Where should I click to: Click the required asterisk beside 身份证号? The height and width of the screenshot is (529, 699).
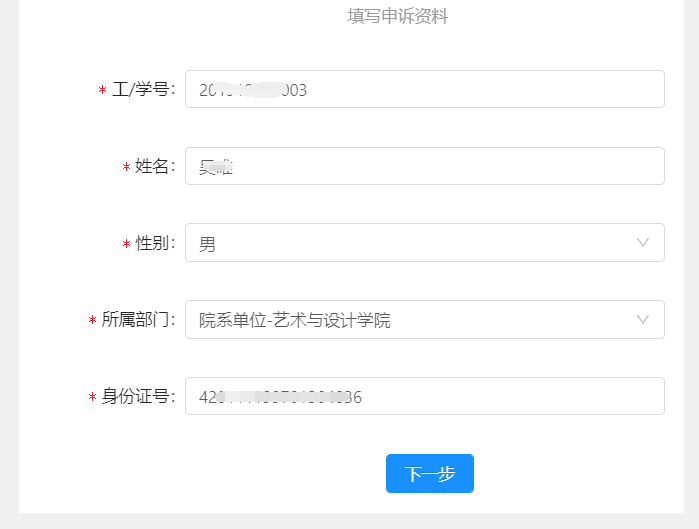[92, 398]
